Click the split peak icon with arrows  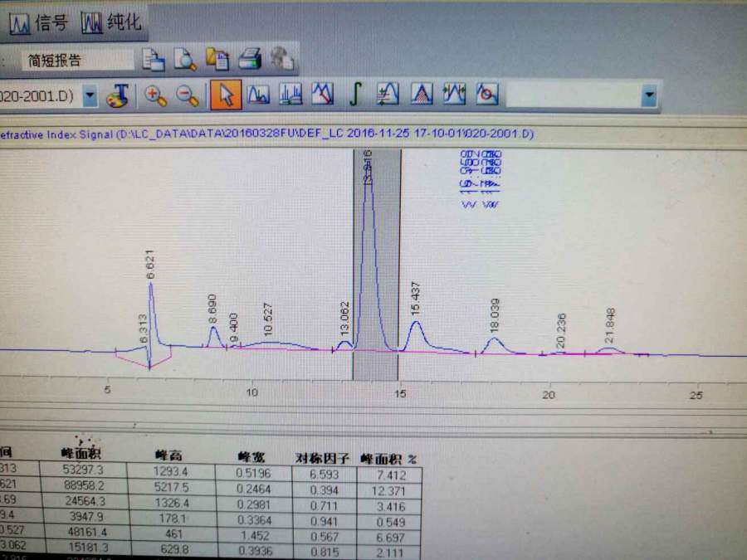tap(454, 93)
